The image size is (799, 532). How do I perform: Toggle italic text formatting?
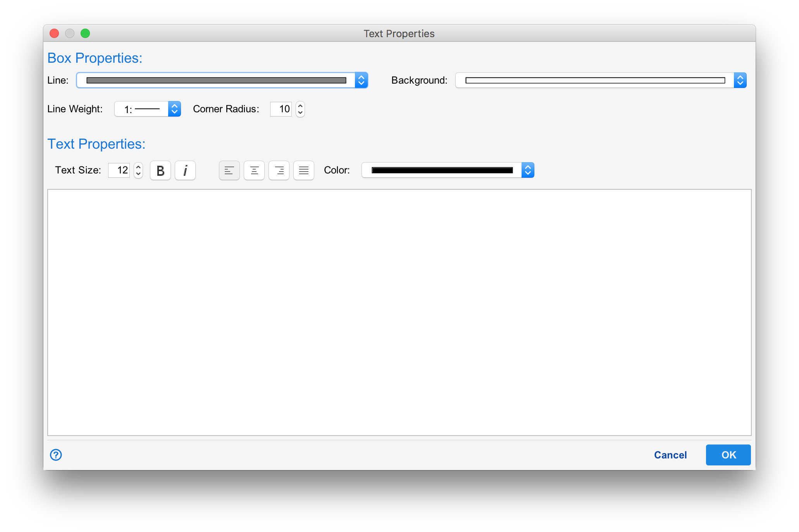pyautogui.click(x=185, y=170)
